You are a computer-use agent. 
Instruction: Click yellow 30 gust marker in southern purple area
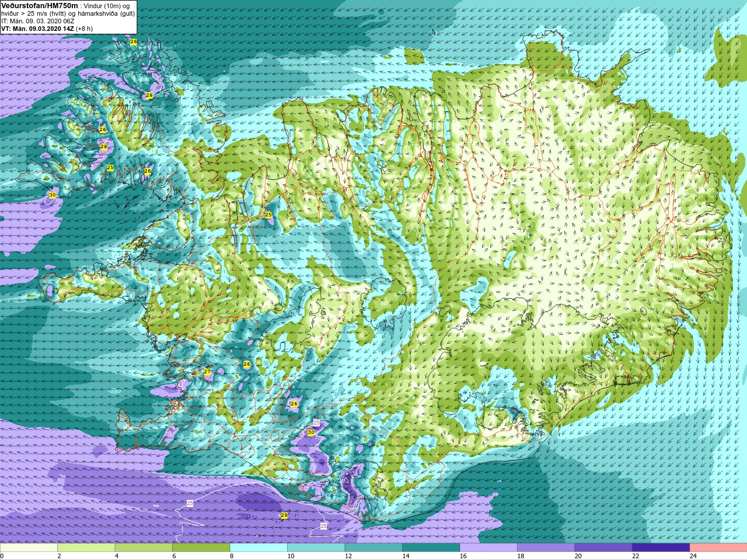(x=310, y=433)
